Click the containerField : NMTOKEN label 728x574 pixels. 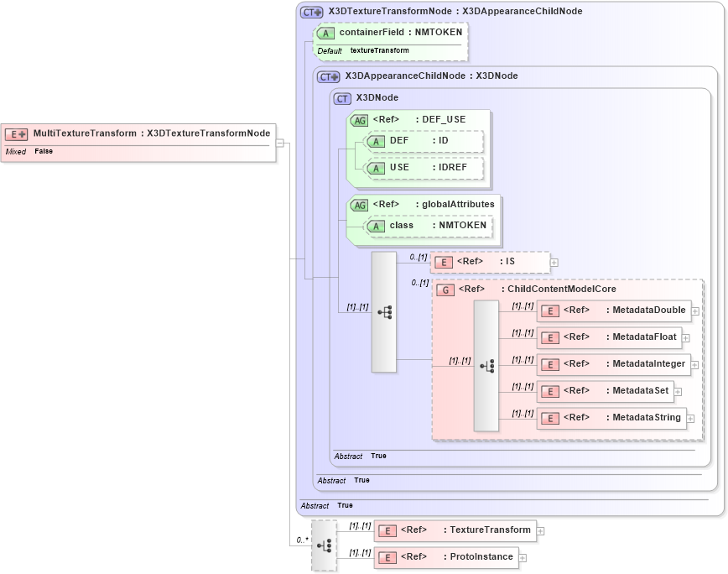click(401, 32)
